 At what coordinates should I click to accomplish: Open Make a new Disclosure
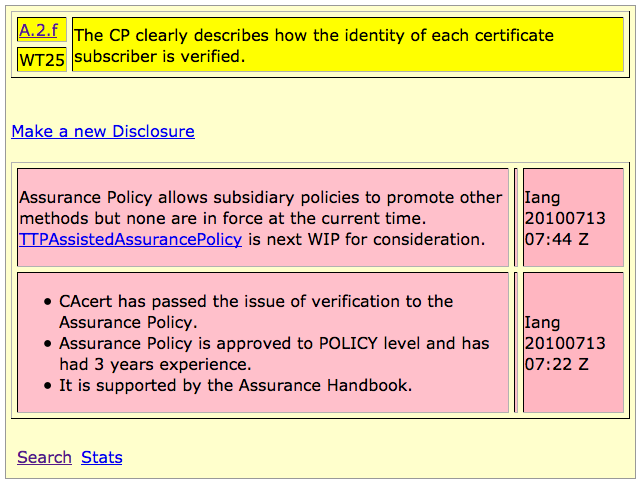click(103, 131)
